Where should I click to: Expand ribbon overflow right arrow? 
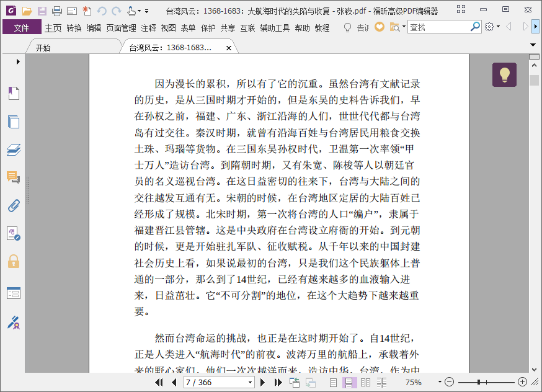point(535,26)
